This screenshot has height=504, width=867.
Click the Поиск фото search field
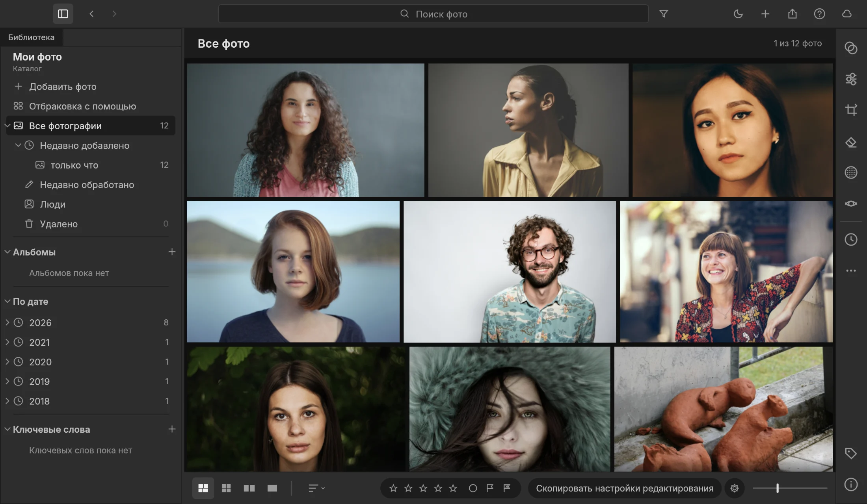click(433, 14)
